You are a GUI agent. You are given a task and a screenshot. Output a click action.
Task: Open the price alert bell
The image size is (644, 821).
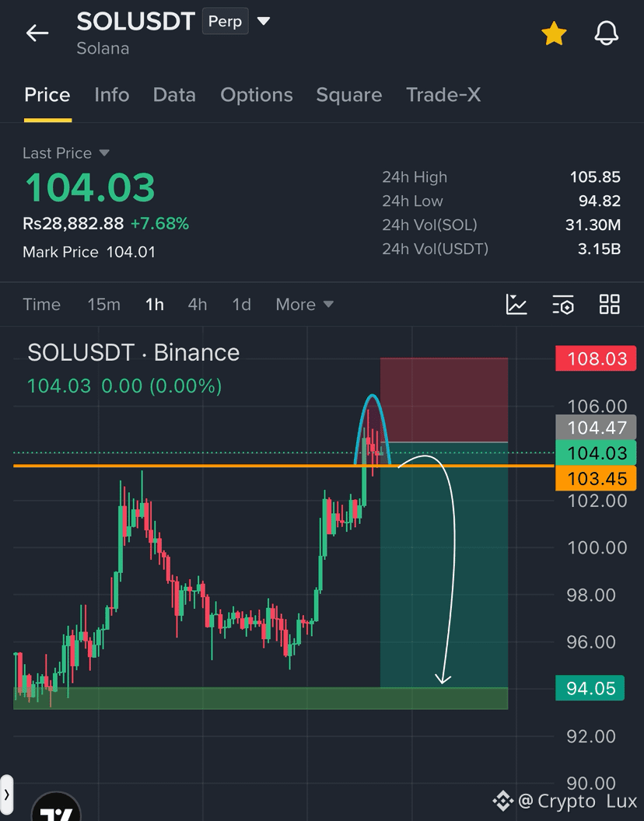point(606,33)
